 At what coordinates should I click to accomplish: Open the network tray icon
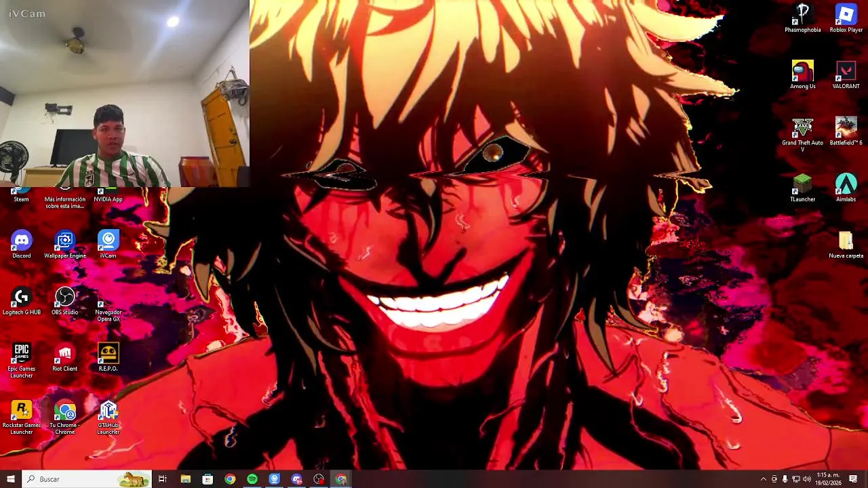pos(796,479)
